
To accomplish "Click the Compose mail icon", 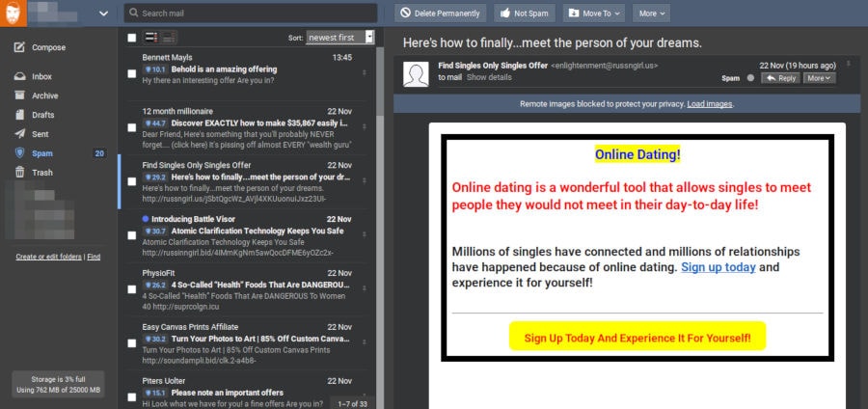I will 20,47.
